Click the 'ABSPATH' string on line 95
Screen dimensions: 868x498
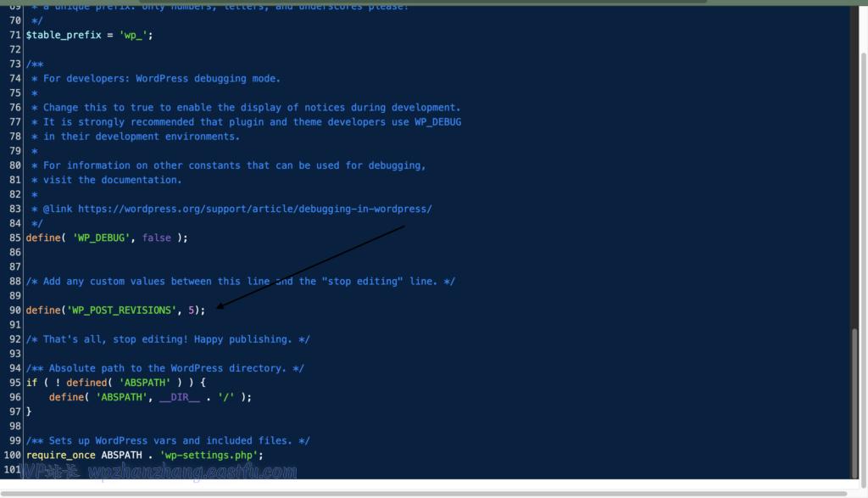(x=145, y=383)
